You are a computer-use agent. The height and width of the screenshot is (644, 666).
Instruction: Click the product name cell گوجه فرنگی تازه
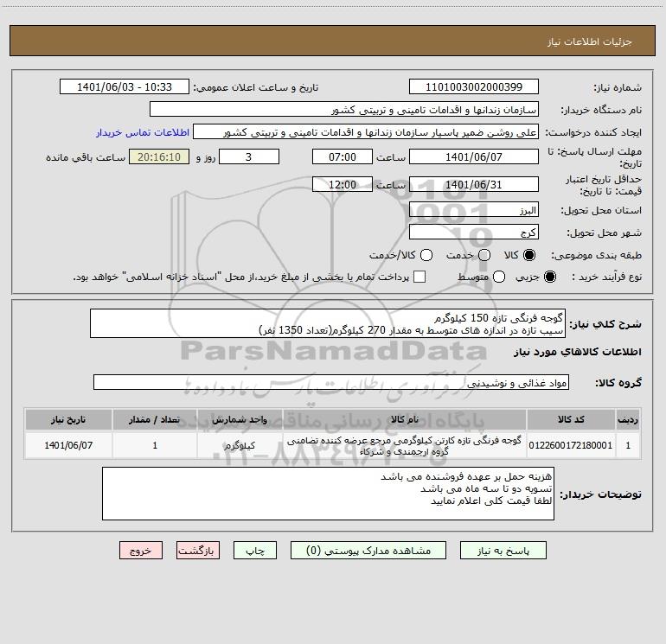405,445
